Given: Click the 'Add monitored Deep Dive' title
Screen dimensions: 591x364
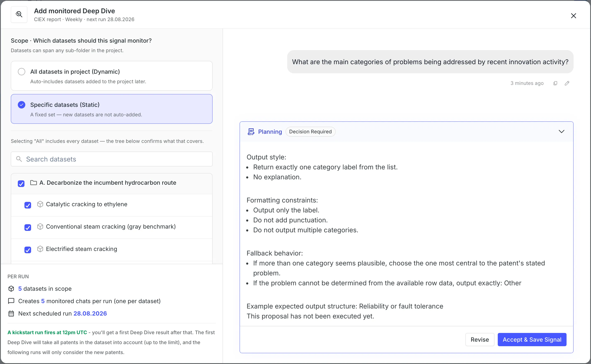Looking at the screenshot, I should [74, 11].
